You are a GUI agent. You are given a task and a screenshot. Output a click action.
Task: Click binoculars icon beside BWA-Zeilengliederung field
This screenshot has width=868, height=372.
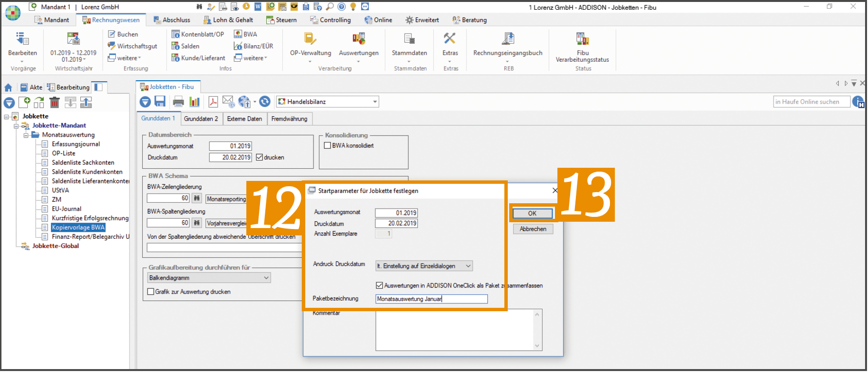pos(197,198)
